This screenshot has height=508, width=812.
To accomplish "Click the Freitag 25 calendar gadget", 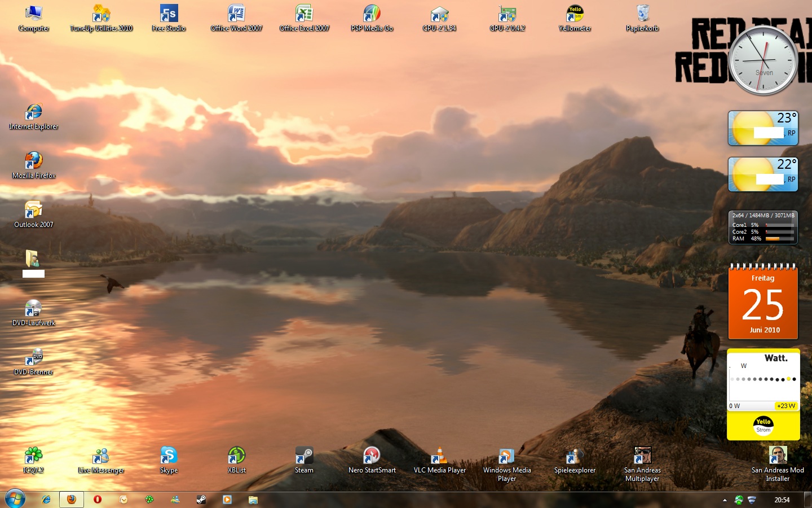I will coord(763,302).
